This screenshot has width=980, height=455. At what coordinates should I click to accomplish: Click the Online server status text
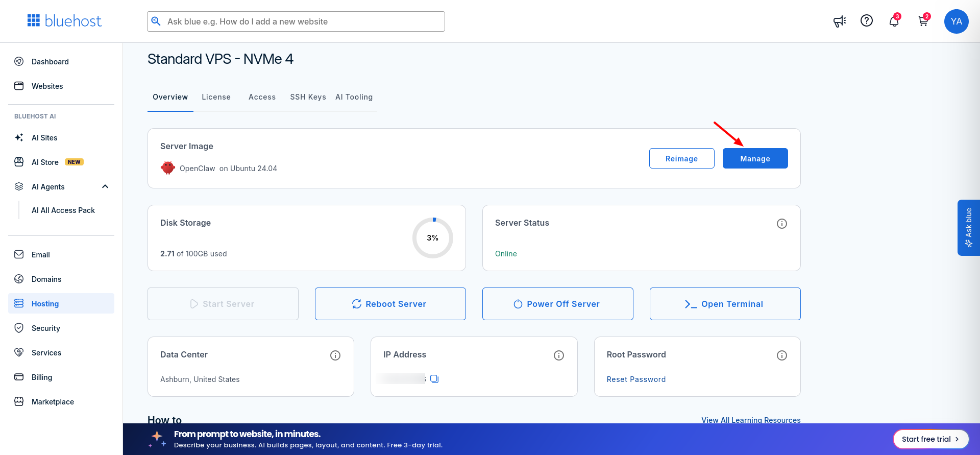pos(506,254)
